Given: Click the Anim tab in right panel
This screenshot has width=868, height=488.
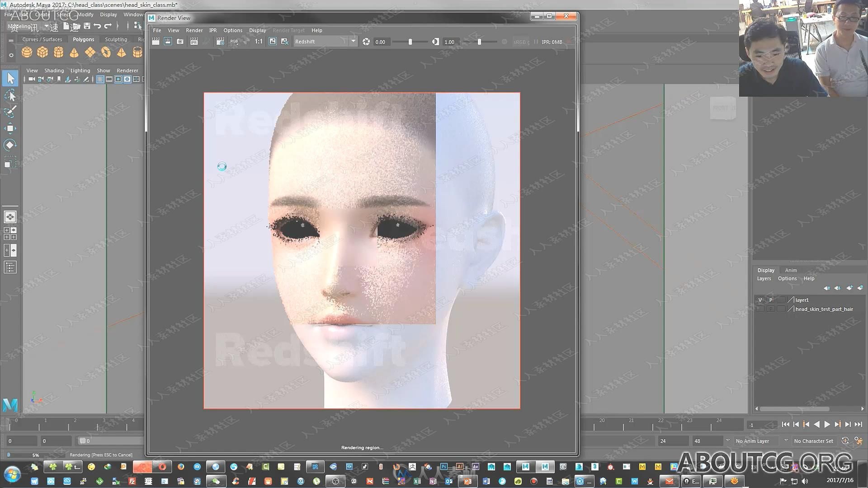Looking at the screenshot, I should point(791,269).
